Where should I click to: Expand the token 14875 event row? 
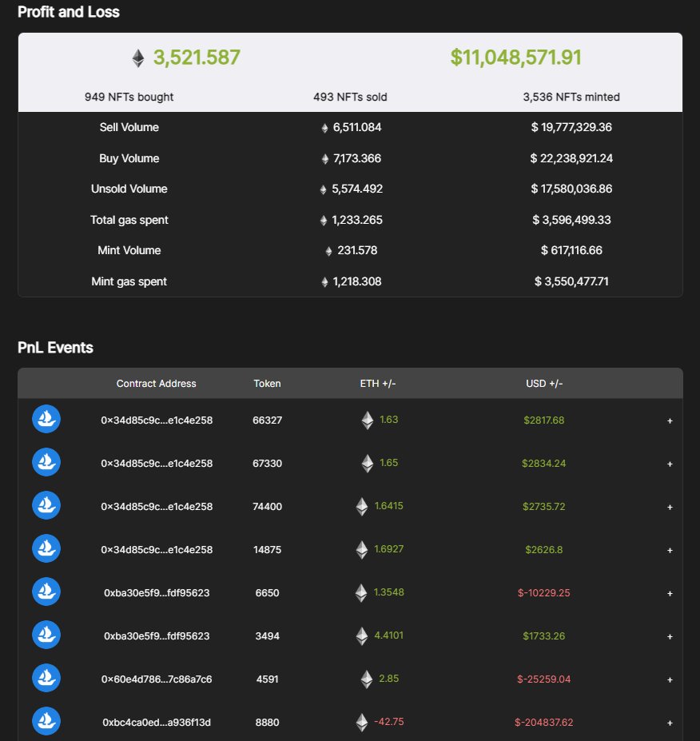pyautogui.click(x=670, y=550)
